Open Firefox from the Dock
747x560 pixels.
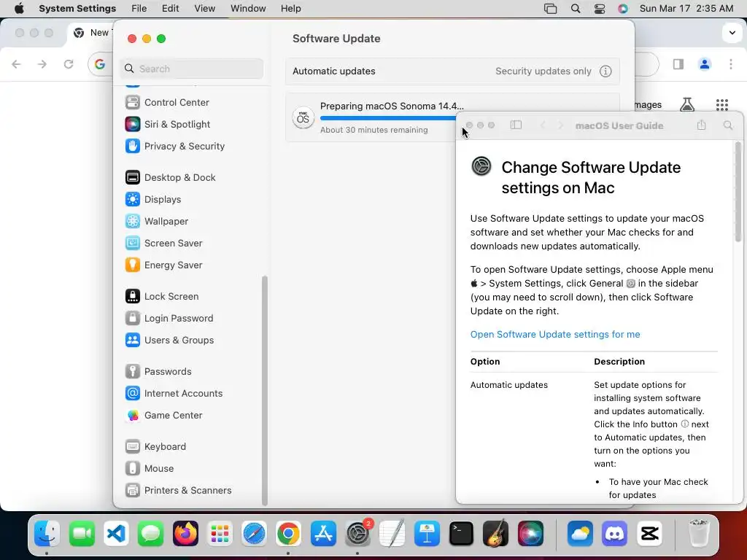click(x=185, y=534)
